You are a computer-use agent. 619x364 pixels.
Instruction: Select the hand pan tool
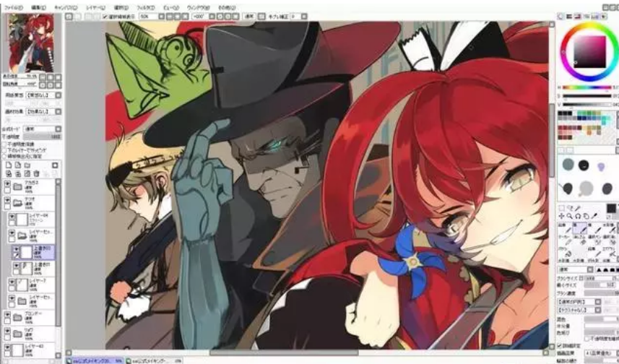point(586,216)
